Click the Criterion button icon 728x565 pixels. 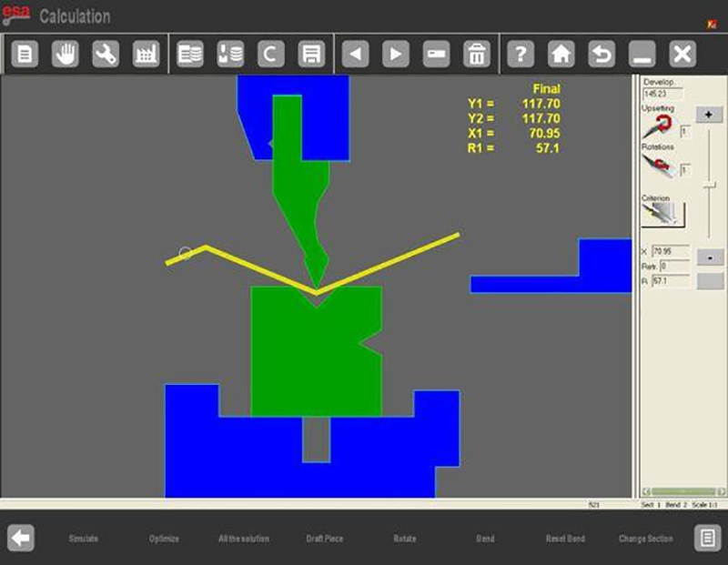click(663, 215)
